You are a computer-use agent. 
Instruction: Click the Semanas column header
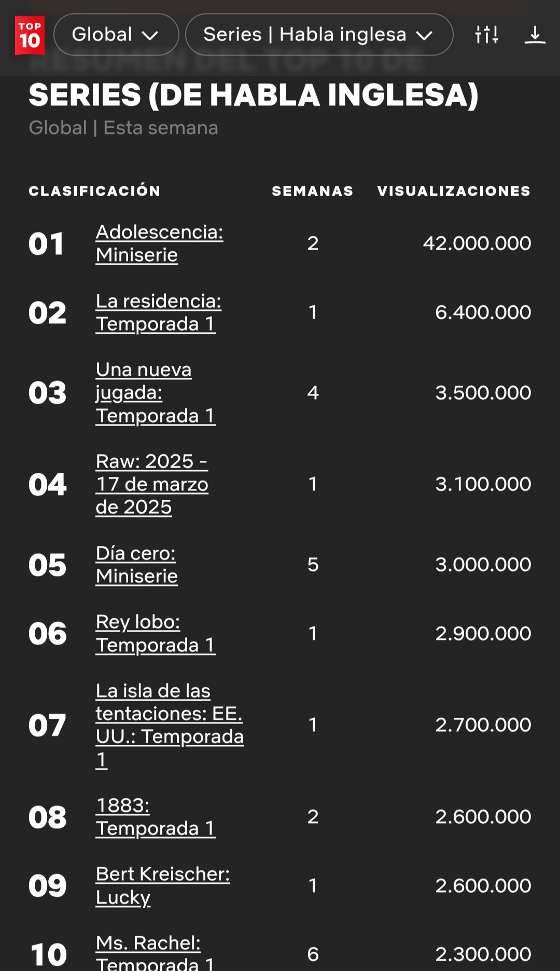point(312,191)
